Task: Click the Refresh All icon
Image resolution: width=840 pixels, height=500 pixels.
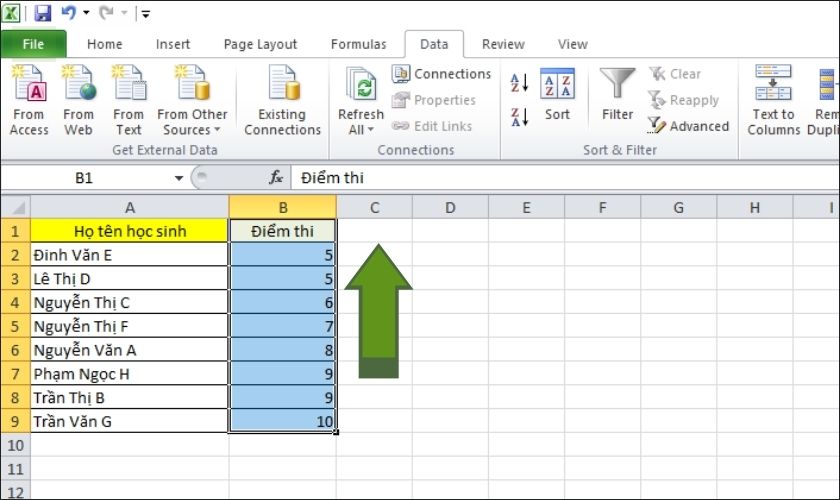Action: (361, 86)
